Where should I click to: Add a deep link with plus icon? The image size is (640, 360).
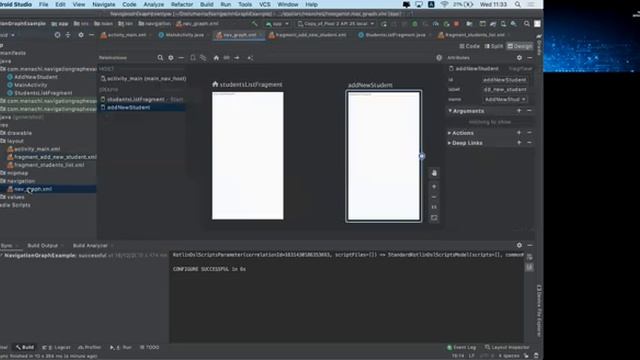[x=519, y=143]
